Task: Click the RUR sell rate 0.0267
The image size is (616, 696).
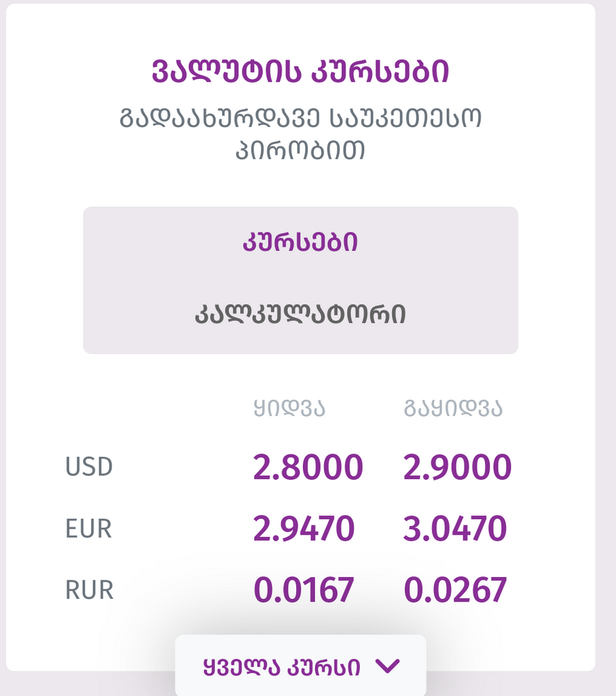Action: pos(455,589)
